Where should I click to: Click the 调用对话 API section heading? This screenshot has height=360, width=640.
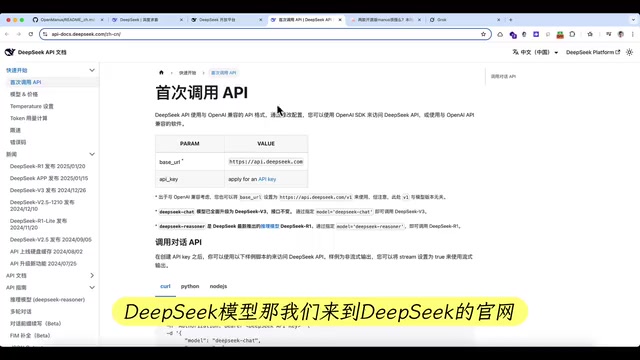click(x=178, y=242)
